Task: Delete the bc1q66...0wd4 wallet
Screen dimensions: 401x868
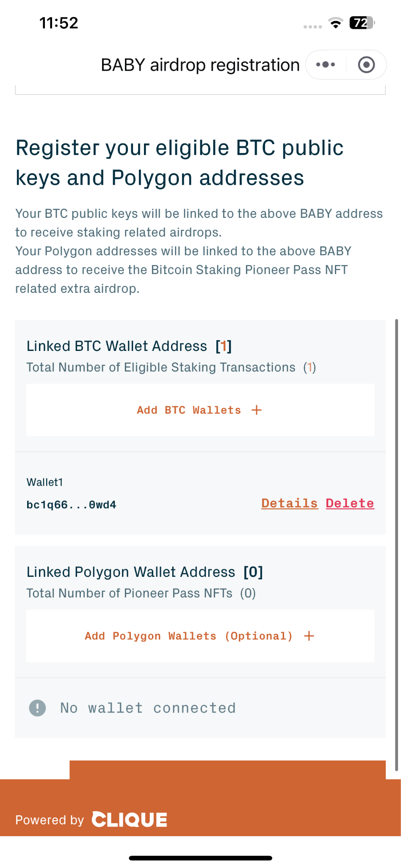Action: (x=350, y=503)
